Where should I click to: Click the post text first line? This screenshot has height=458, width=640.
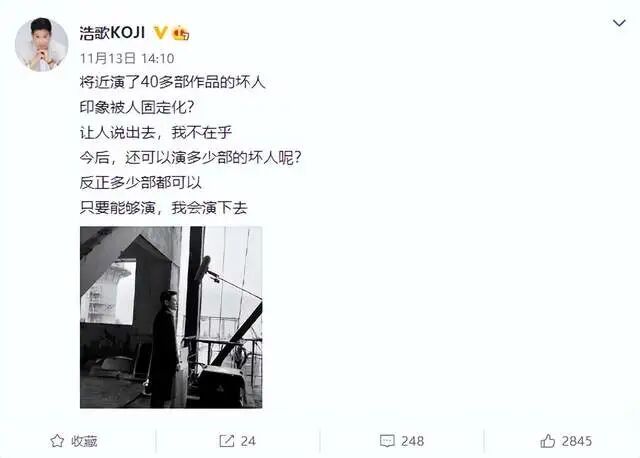(x=173, y=82)
